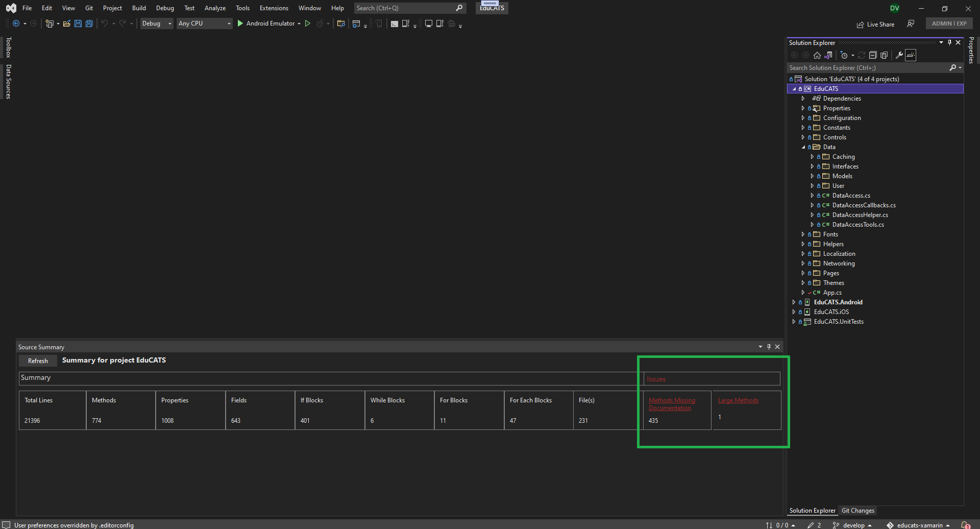980x529 pixels.
Task: Expand the Caching folder
Action: (812, 157)
